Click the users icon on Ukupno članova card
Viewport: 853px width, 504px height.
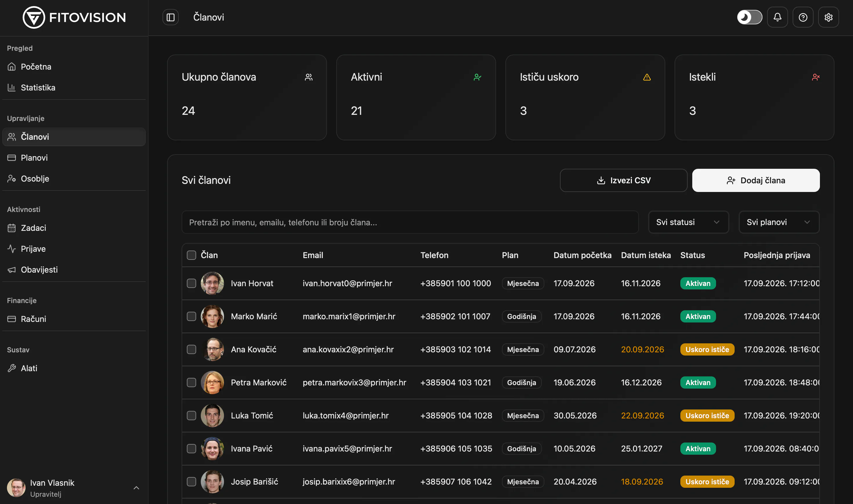[308, 77]
